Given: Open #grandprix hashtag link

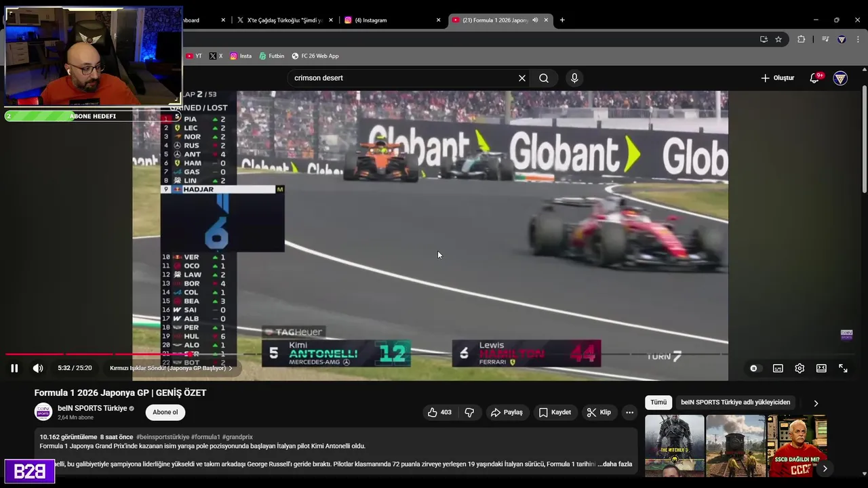Looking at the screenshot, I should tap(238, 437).
